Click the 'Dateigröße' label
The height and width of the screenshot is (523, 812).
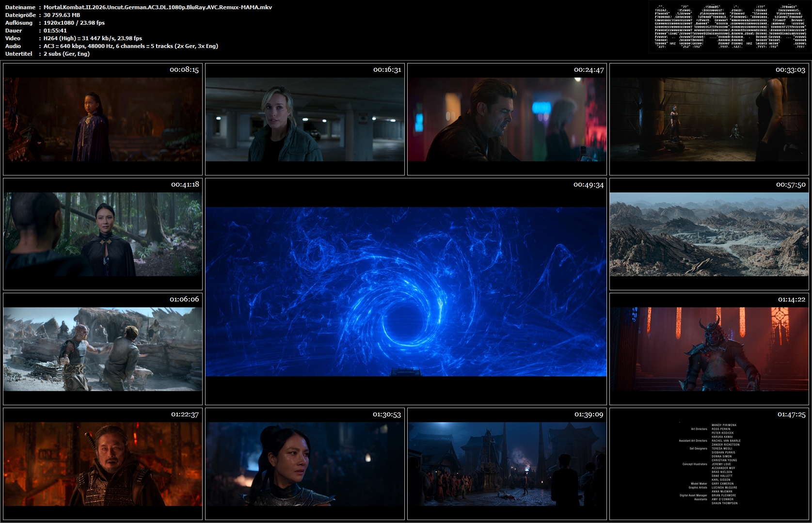20,15
